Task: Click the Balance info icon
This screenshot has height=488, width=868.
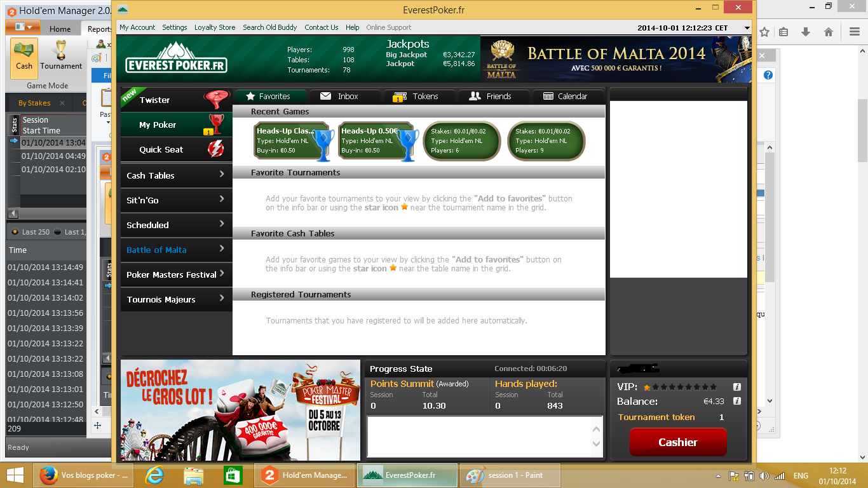Action: coord(737,401)
